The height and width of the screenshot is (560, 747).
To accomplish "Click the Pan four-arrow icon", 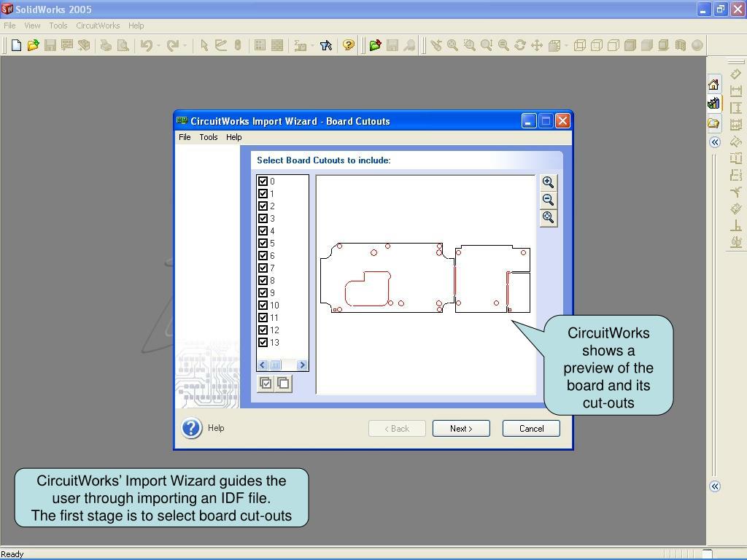I will click(x=537, y=45).
